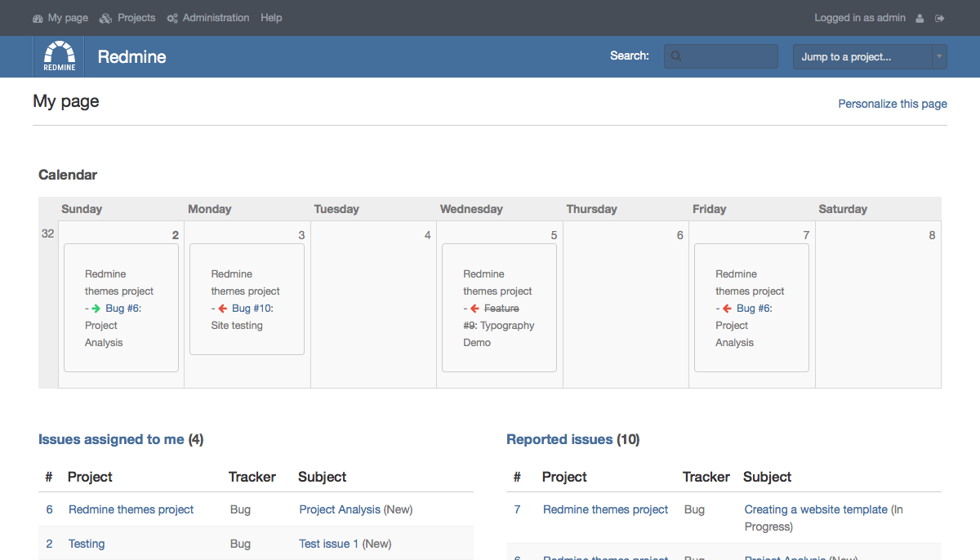Open Creating a website template issue

tap(815, 509)
